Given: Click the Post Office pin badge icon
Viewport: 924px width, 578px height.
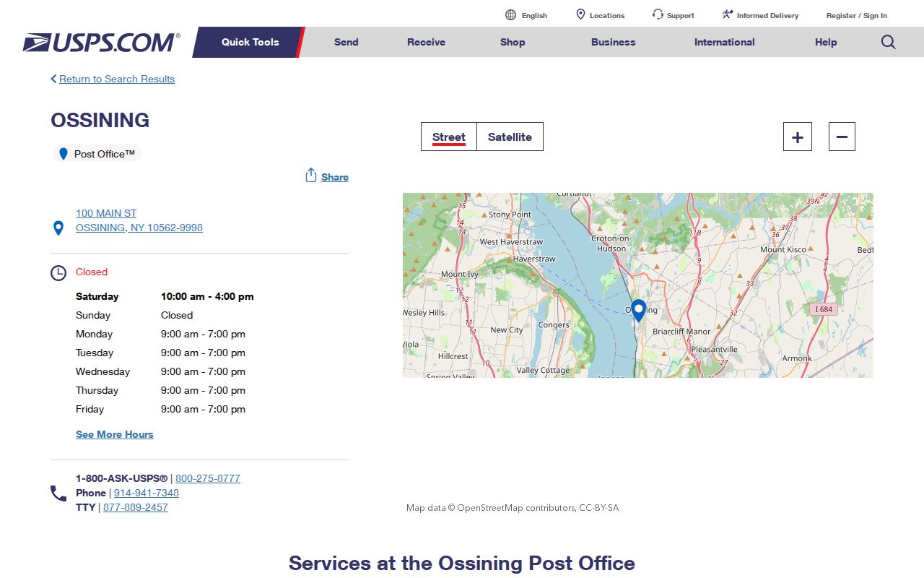Looking at the screenshot, I should pyautogui.click(x=64, y=154).
